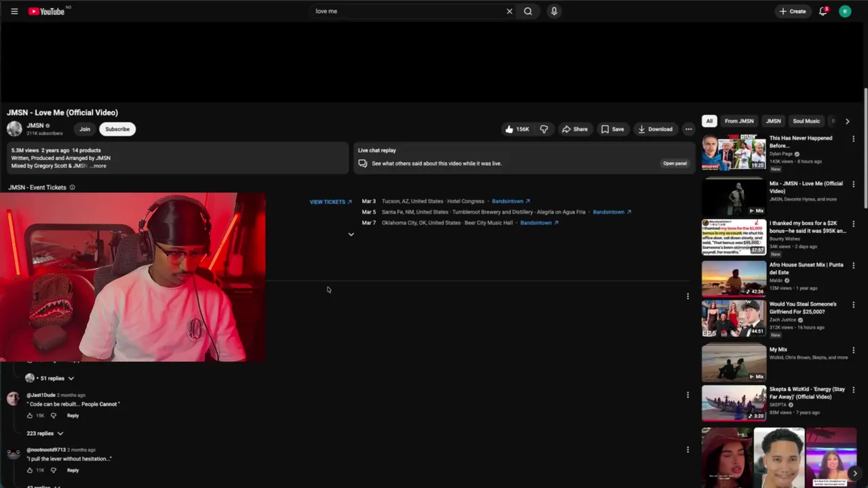Select the From JMSN filter chip
Viewport: 868px width, 488px height.
pyautogui.click(x=739, y=121)
